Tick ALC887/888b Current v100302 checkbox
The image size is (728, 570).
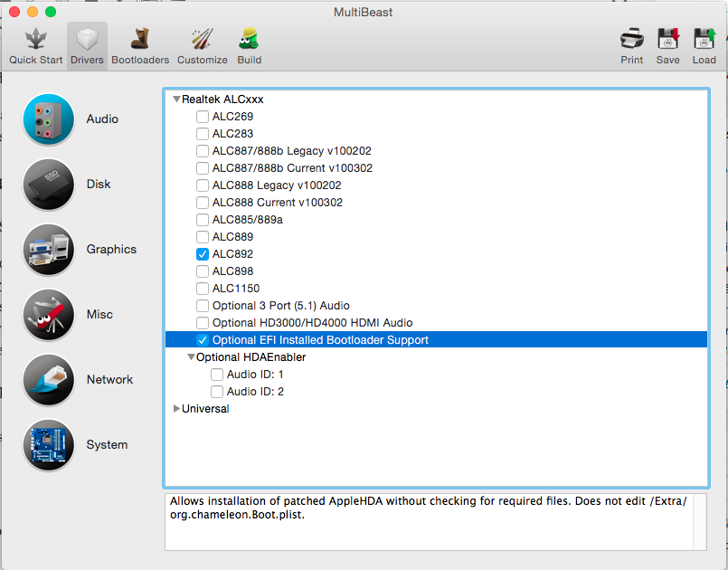[203, 168]
